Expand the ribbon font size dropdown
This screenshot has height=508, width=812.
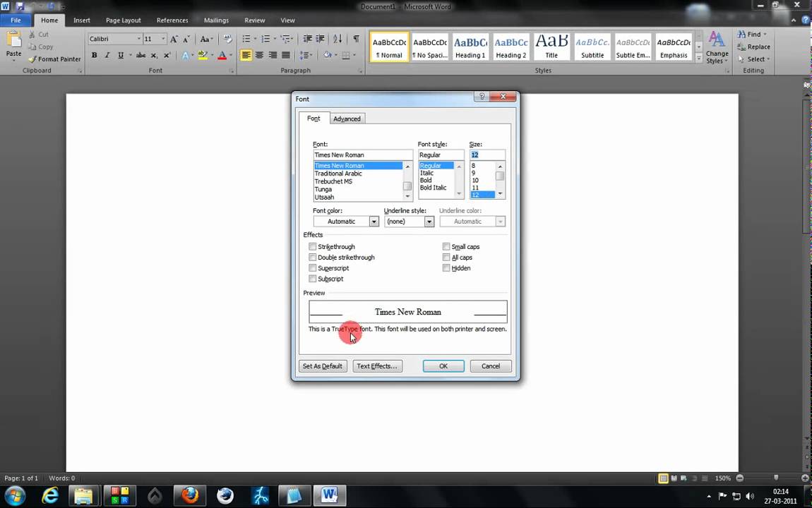tap(162, 39)
